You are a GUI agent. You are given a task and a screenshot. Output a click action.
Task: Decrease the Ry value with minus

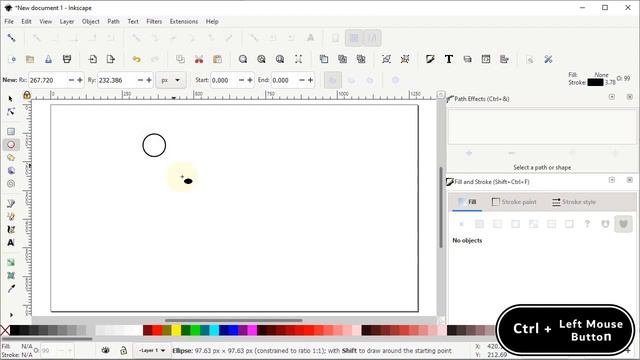click(x=140, y=80)
